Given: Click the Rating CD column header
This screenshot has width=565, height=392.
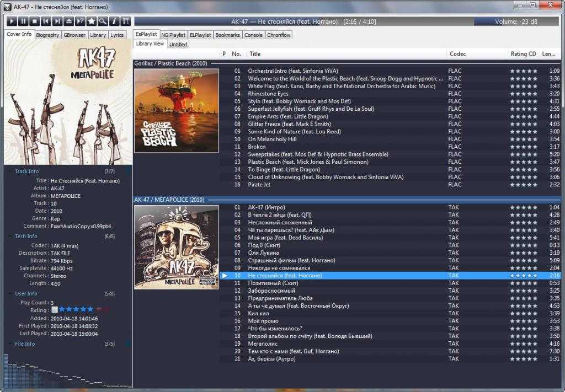Looking at the screenshot, I should [x=523, y=54].
